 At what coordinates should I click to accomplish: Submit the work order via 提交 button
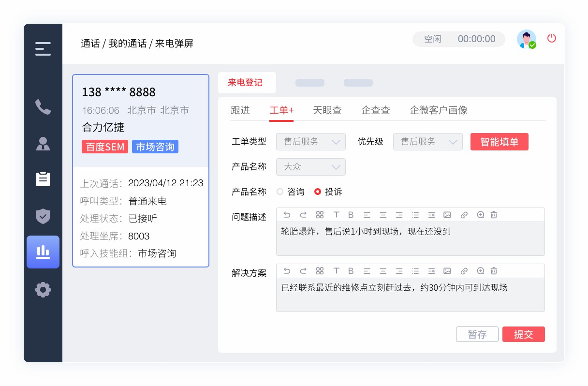(524, 334)
